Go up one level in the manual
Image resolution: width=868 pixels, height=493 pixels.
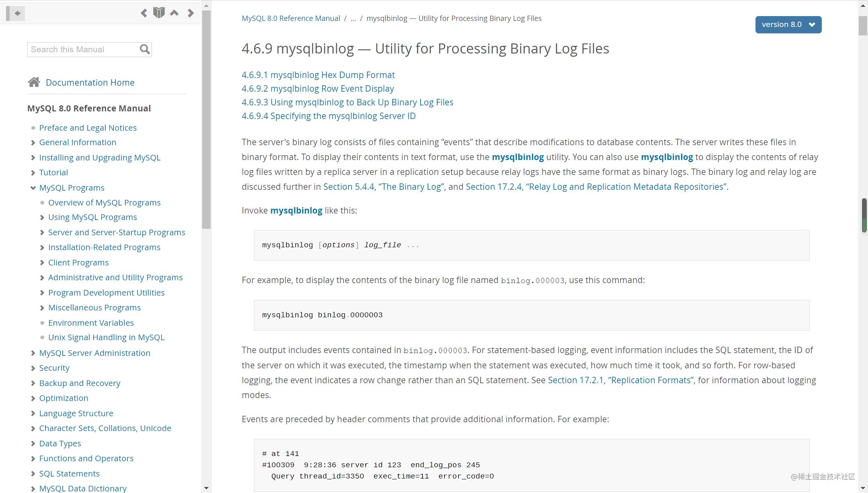[174, 13]
